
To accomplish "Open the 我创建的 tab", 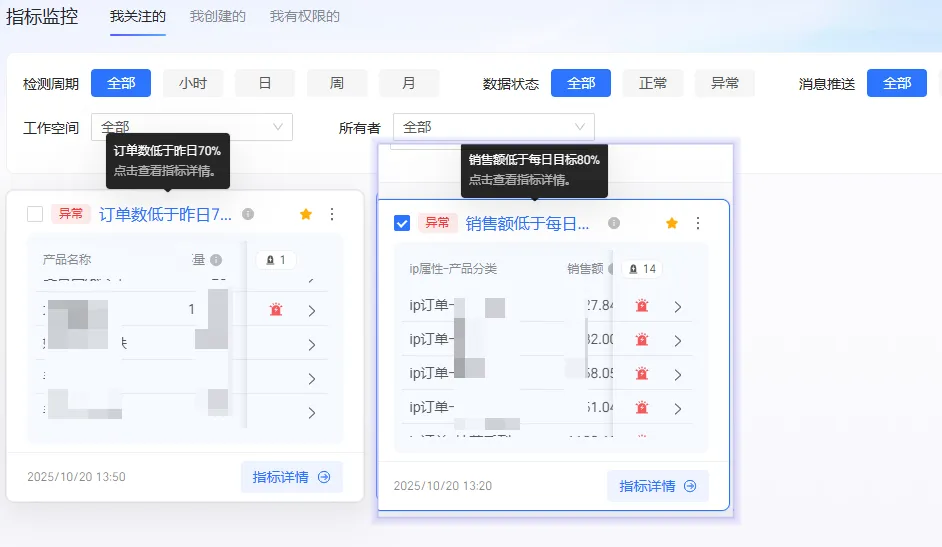I will (217, 16).
